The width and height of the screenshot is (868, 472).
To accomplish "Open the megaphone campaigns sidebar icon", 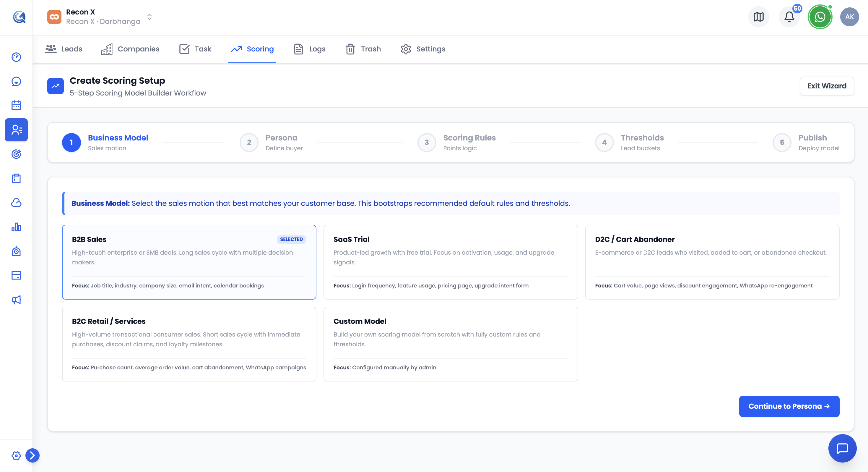I will 16,300.
